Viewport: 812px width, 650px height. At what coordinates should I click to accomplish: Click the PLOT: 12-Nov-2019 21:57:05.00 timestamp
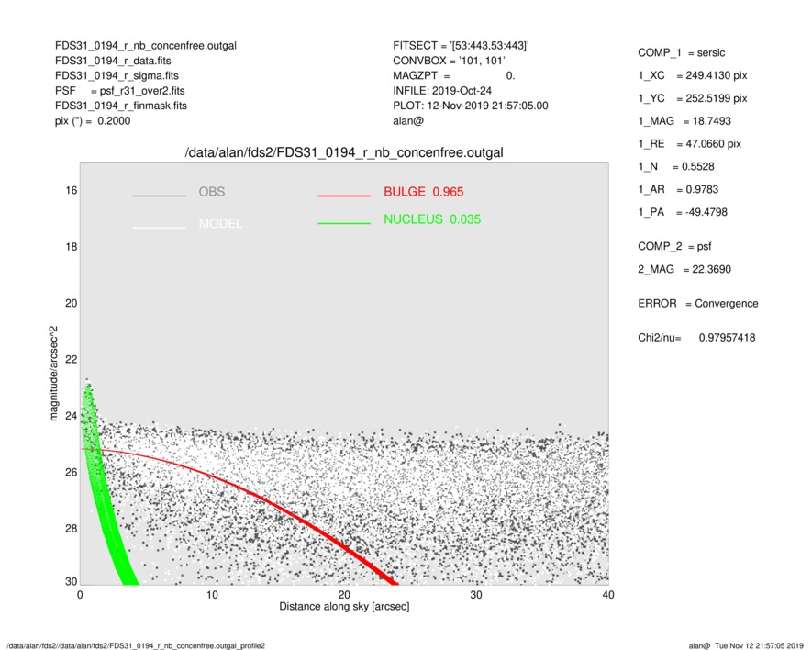tap(470, 106)
